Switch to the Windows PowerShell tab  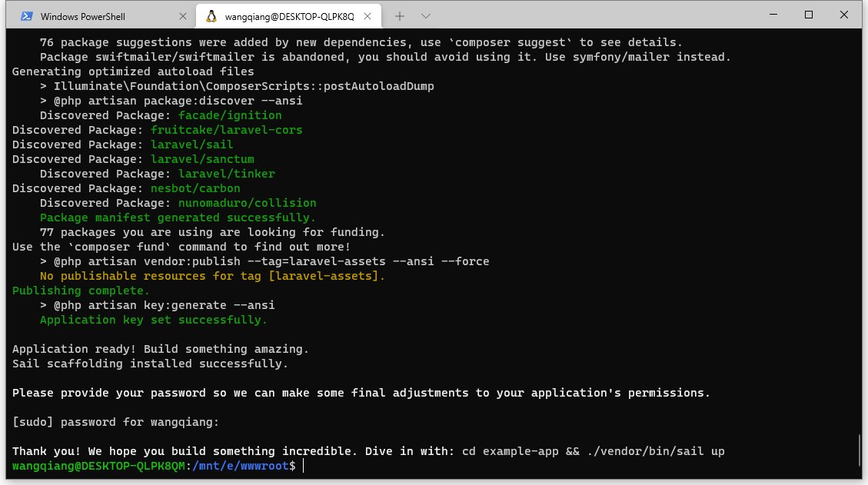pos(94,16)
